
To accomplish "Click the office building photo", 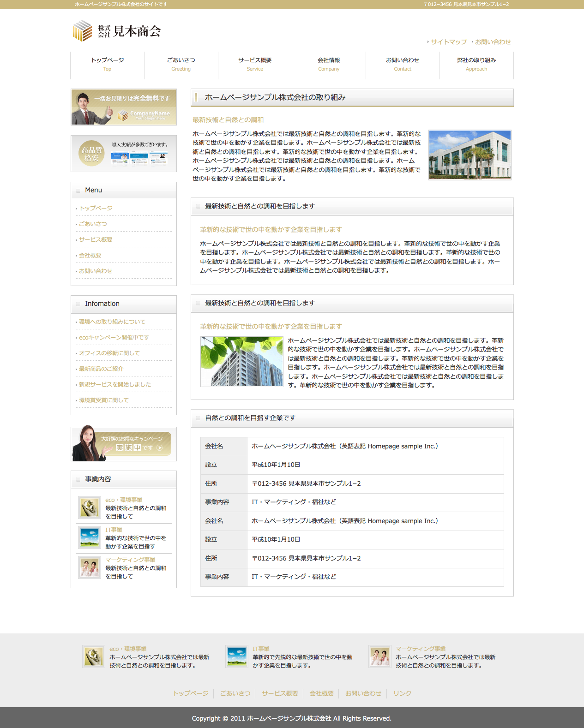I will tap(470, 155).
